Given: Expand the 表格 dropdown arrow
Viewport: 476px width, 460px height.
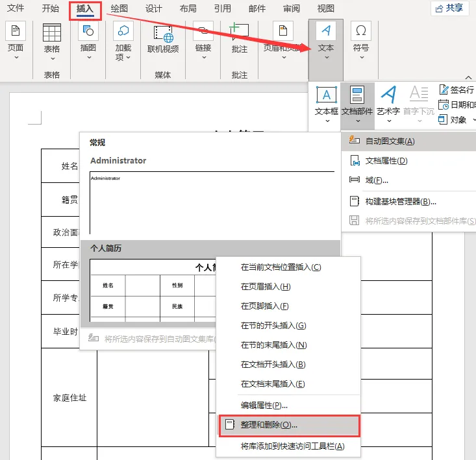Looking at the screenshot, I should (x=53, y=58).
